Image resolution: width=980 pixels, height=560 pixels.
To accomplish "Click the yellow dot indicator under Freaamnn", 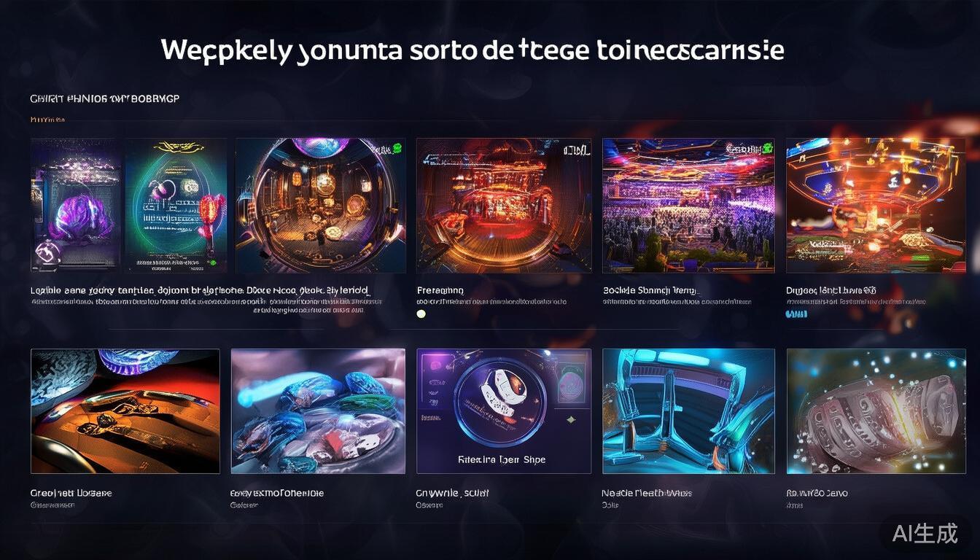I will click(421, 314).
